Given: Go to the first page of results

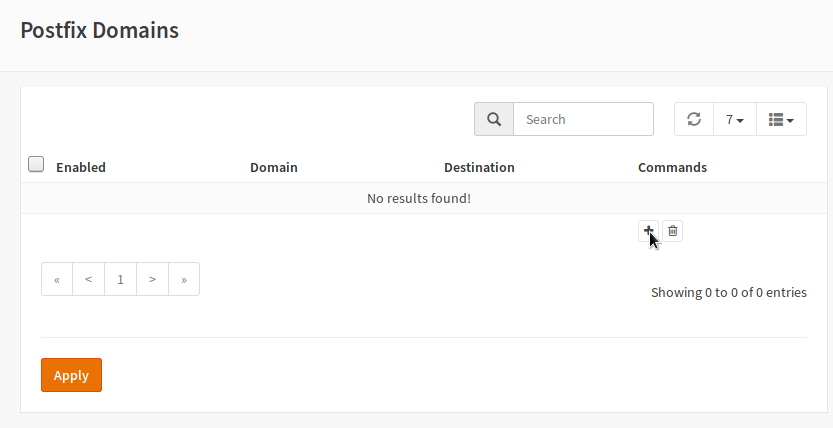Looking at the screenshot, I should coord(57,279).
